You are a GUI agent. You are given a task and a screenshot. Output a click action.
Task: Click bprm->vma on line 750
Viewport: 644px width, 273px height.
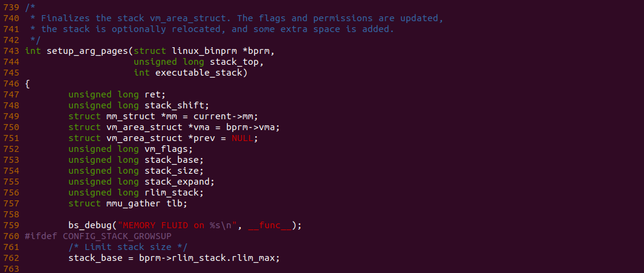click(253, 127)
